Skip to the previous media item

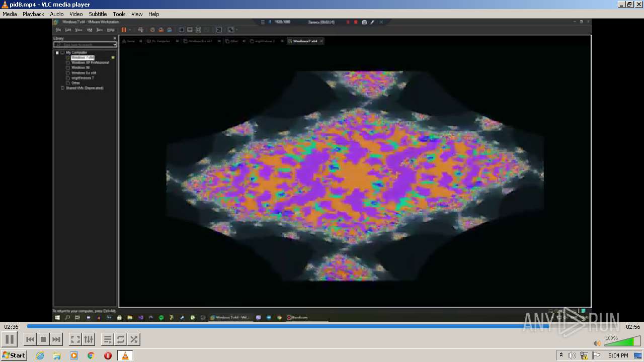coord(30,339)
